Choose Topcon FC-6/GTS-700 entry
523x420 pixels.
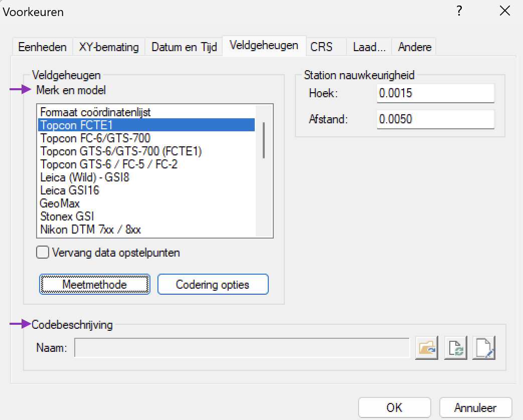click(x=147, y=138)
